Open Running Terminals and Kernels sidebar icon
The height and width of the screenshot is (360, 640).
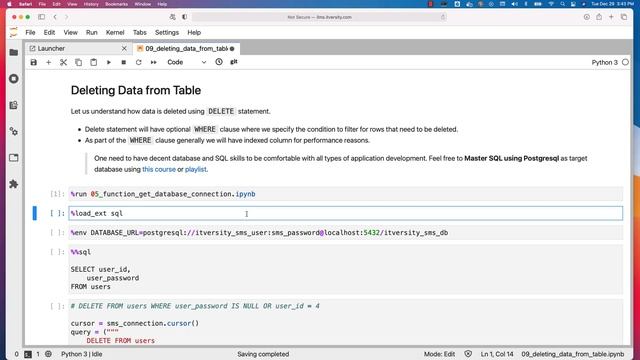pyautogui.click(x=13, y=79)
